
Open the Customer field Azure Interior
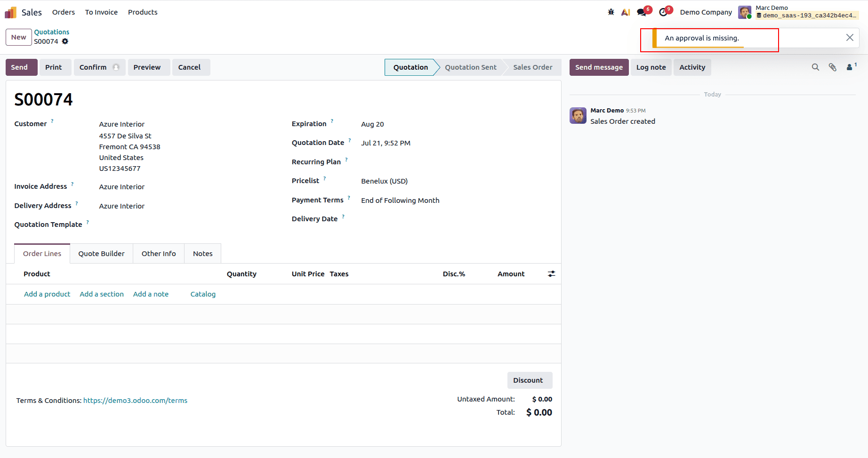click(121, 124)
